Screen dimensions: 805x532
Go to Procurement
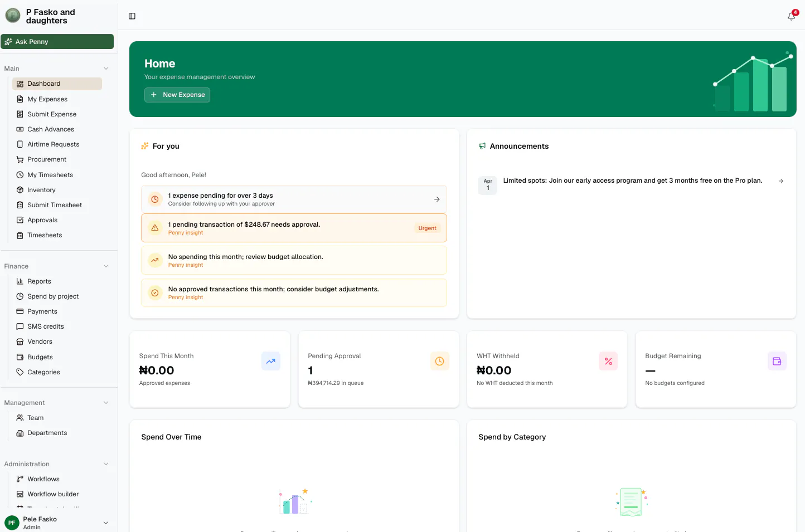57,159
